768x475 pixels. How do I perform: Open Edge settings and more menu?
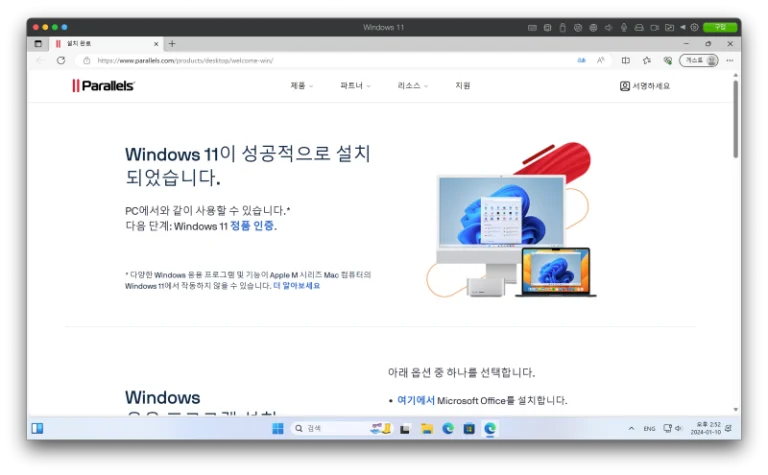click(x=729, y=60)
